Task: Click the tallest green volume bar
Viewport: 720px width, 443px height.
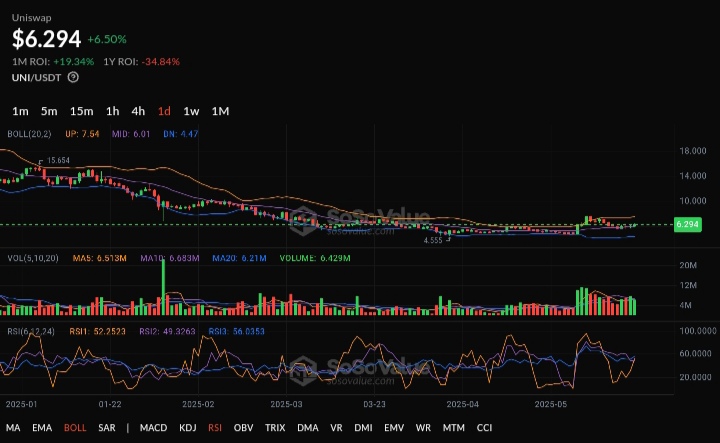Action: click(162, 287)
